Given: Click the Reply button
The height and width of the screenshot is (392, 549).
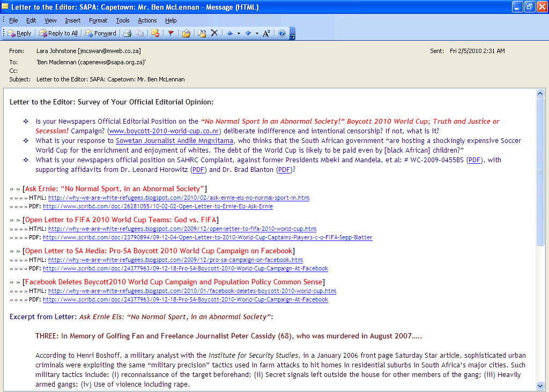Looking at the screenshot, I should pyautogui.click(x=19, y=33).
